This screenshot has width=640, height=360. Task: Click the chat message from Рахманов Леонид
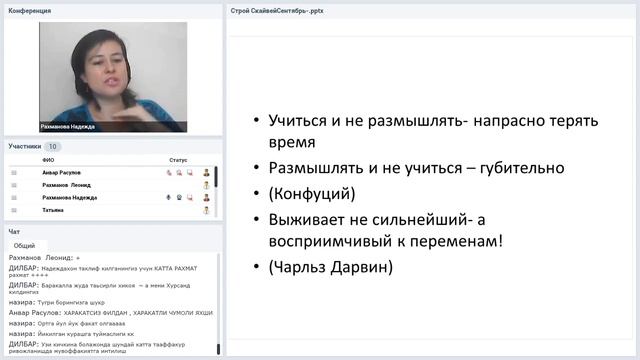click(x=44, y=258)
